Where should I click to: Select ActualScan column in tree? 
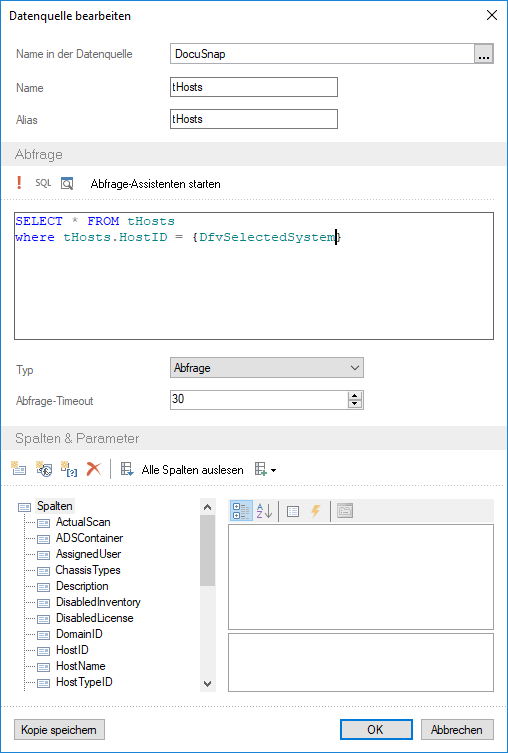click(x=83, y=522)
